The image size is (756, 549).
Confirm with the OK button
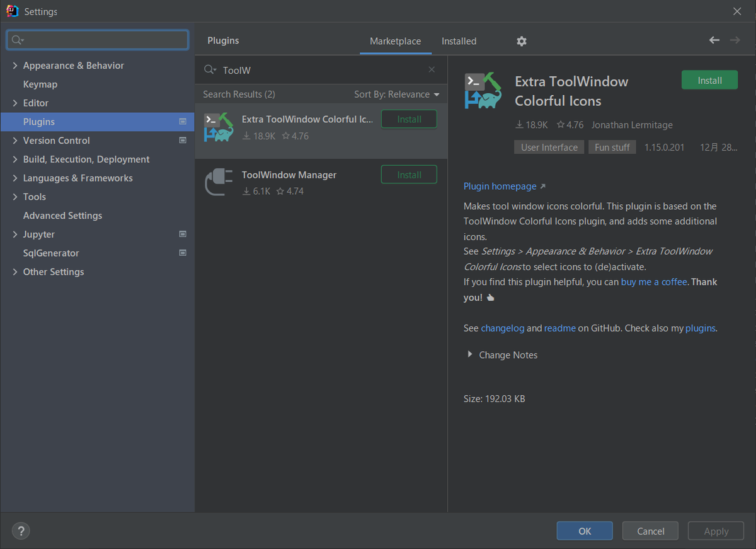(585, 531)
